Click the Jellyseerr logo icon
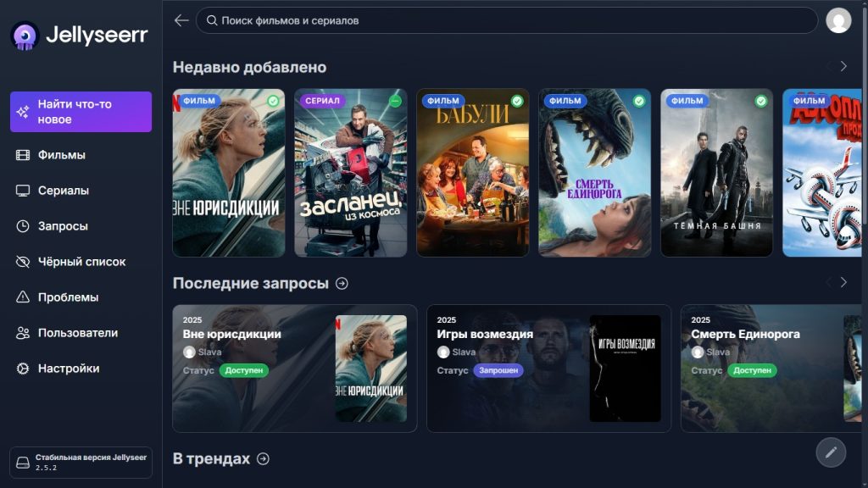The height and width of the screenshot is (488, 868). click(25, 36)
